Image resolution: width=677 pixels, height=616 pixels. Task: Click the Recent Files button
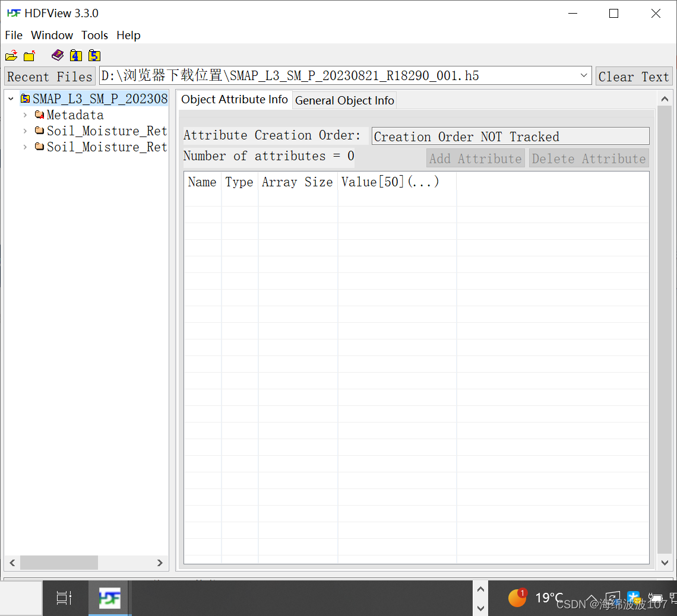pyautogui.click(x=50, y=77)
